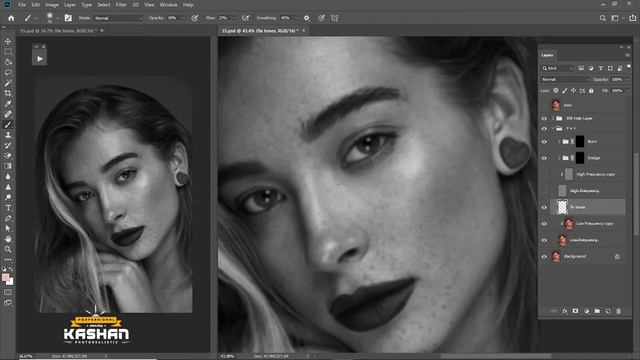Hide the Dodge group layer
The image size is (640, 360).
point(544,158)
